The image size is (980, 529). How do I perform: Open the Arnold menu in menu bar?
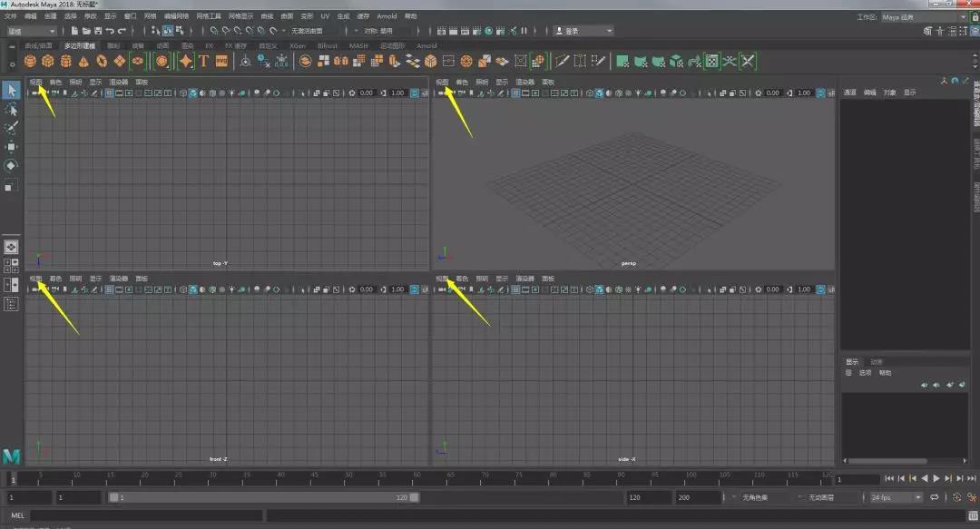pos(387,16)
